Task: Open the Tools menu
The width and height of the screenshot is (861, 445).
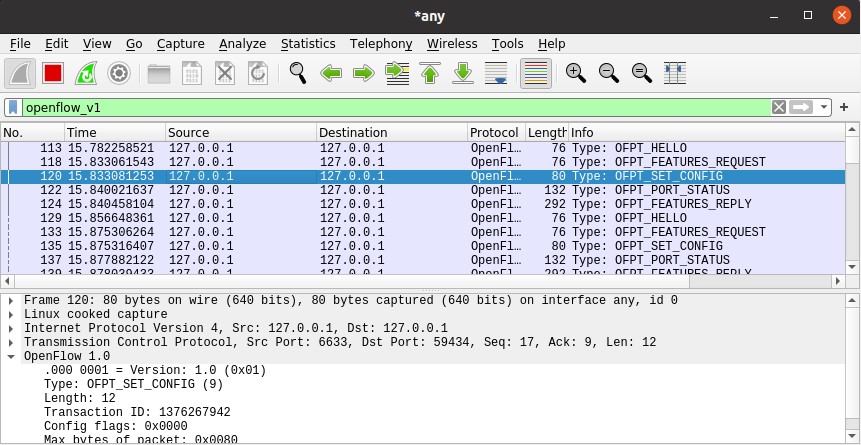Action: point(507,44)
